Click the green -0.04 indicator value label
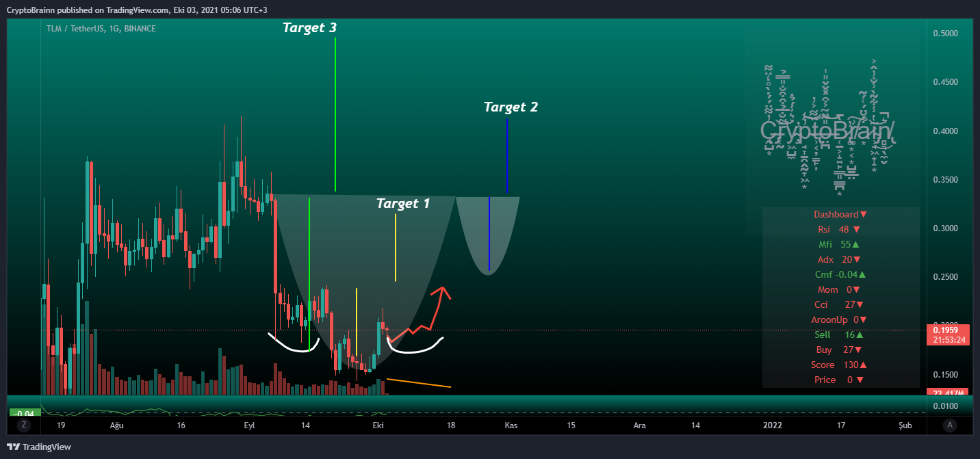The image size is (980, 459). click(24, 413)
